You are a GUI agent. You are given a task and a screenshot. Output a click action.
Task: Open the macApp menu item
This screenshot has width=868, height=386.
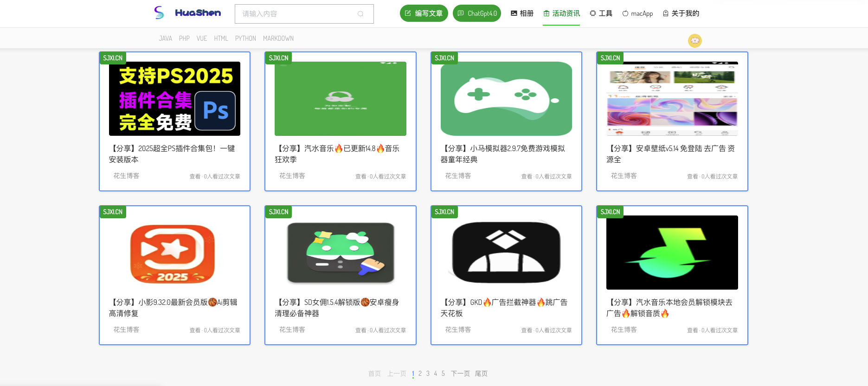tap(637, 13)
